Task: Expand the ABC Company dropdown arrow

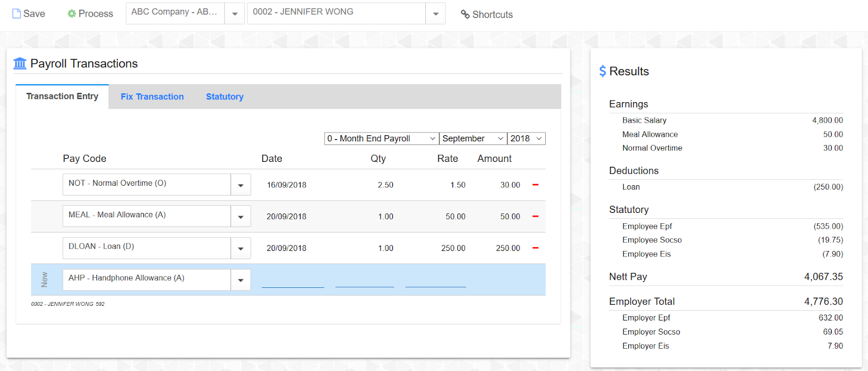Action: tap(234, 14)
